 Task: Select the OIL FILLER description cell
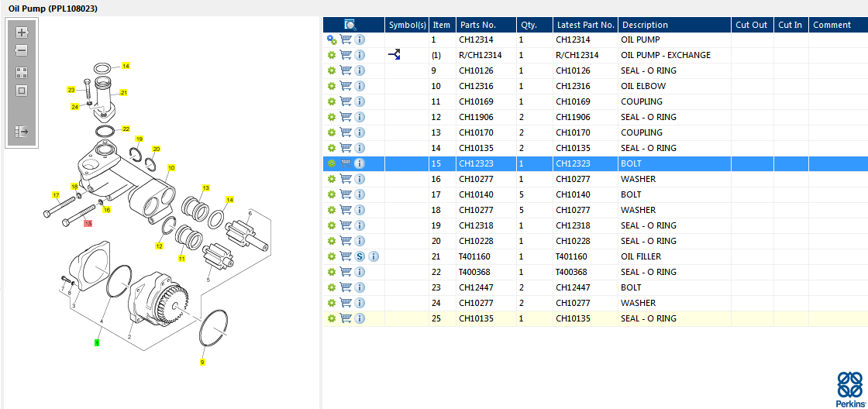[x=641, y=257]
